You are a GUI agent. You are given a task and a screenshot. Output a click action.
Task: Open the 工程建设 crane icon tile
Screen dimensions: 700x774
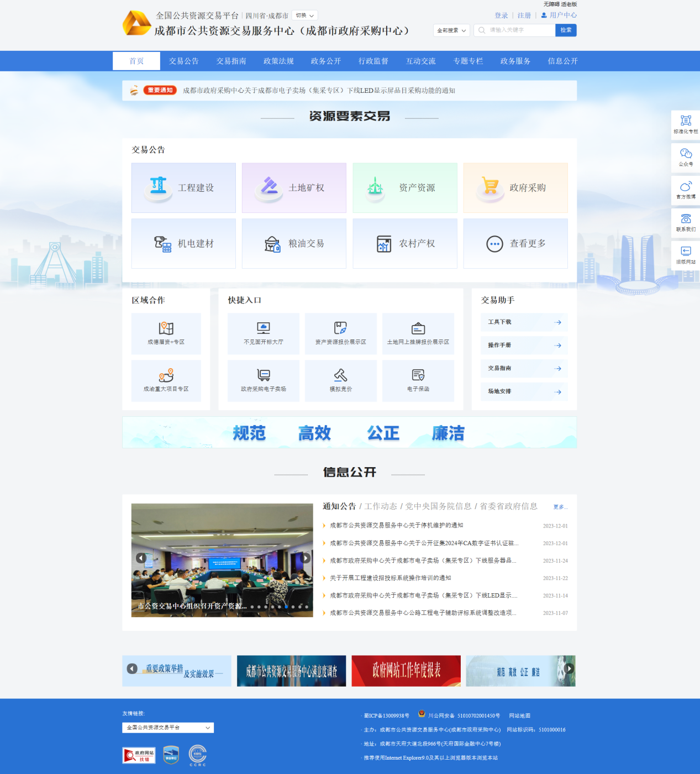point(183,188)
